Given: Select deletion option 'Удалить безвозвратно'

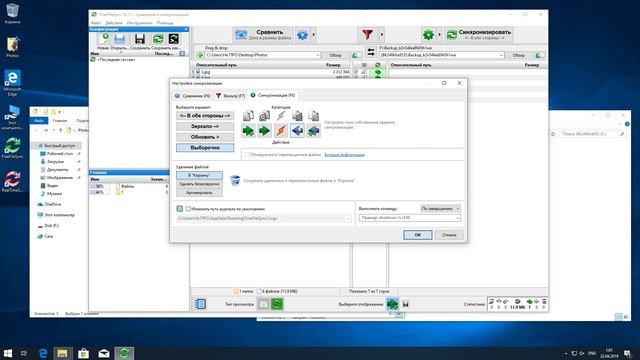Looking at the screenshot, I should click(x=200, y=184).
